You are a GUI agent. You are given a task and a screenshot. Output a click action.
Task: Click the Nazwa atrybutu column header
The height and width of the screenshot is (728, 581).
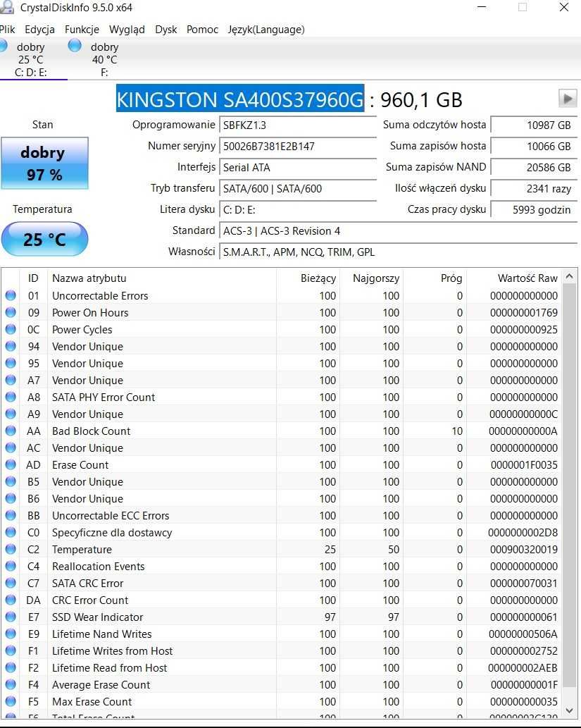[x=161, y=278]
